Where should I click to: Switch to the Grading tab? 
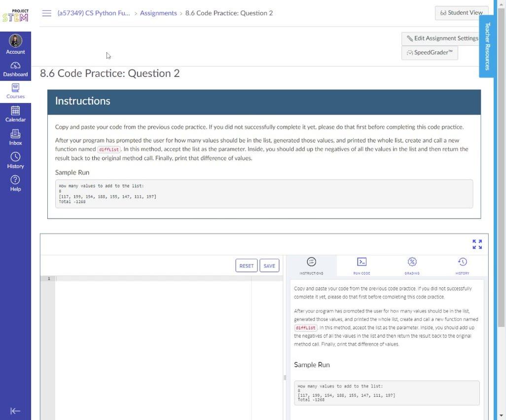tap(412, 266)
